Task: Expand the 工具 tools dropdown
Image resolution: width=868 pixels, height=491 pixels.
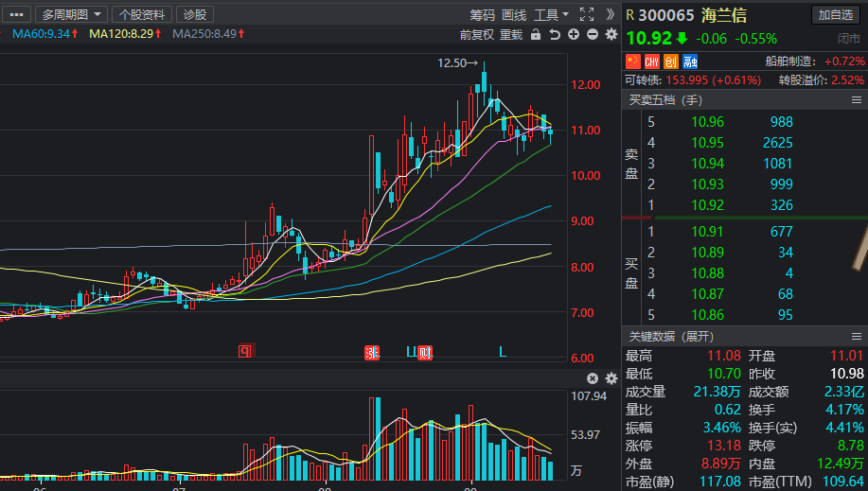Action: (x=551, y=15)
